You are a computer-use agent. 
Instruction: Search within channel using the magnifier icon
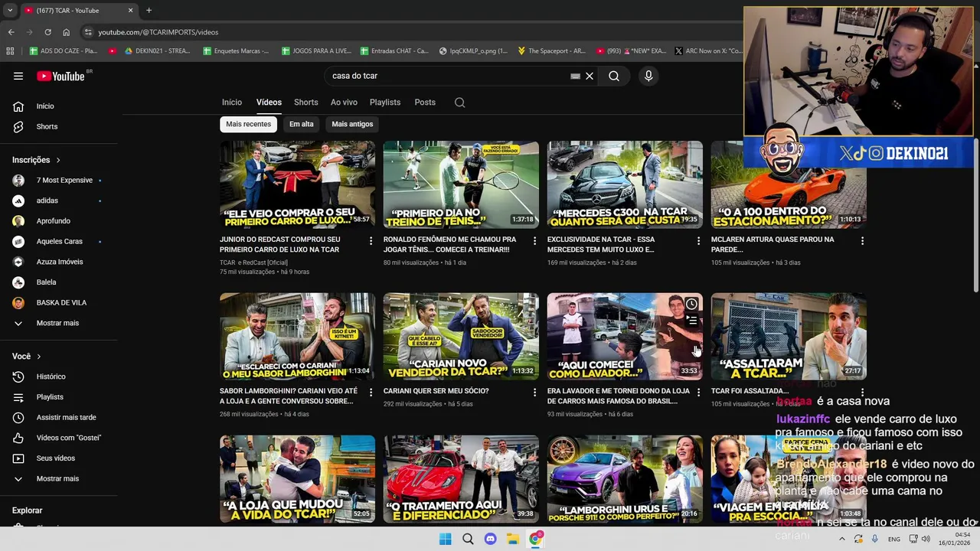[x=459, y=103]
